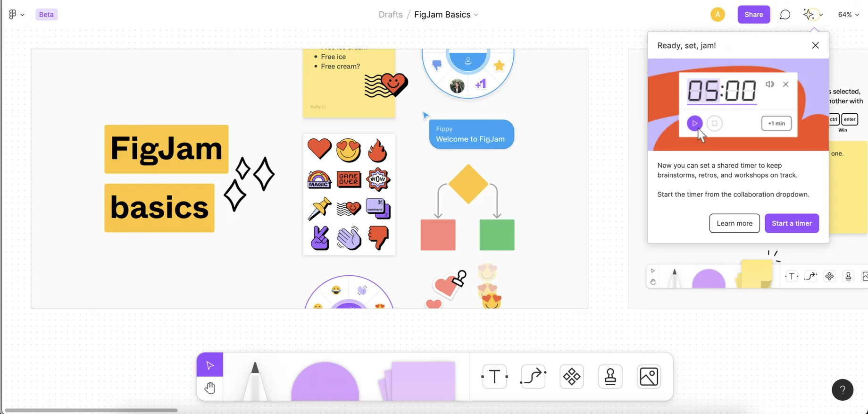Go to Drafts in breadcrumb
The height and width of the screenshot is (414, 868).
391,15
